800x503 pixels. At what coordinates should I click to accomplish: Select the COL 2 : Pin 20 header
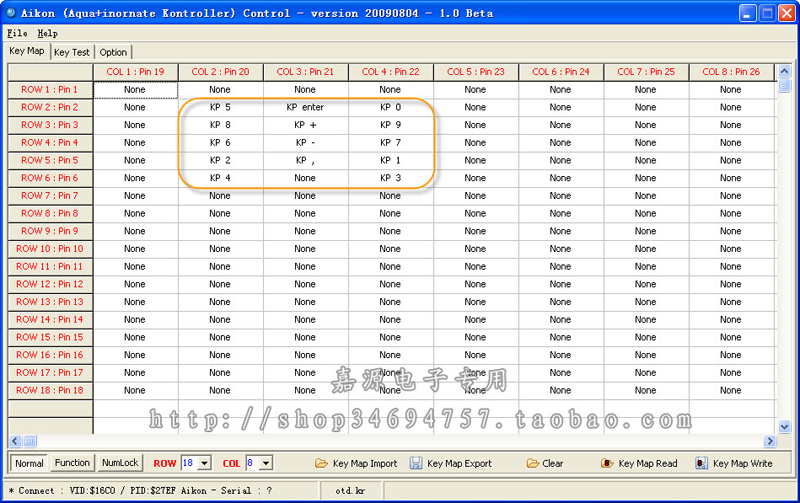(x=220, y=72)
